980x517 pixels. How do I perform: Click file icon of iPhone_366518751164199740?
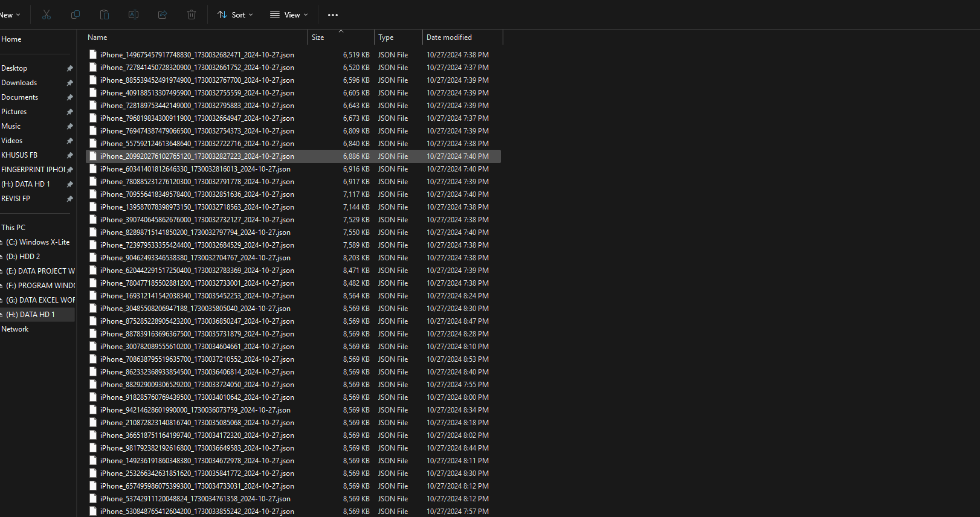(x=93, y=435)
